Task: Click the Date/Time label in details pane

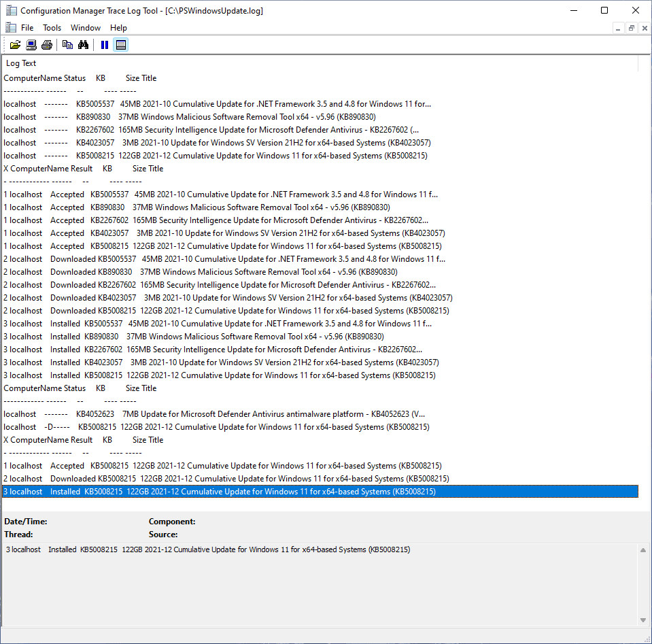Action: coord(25,522)
